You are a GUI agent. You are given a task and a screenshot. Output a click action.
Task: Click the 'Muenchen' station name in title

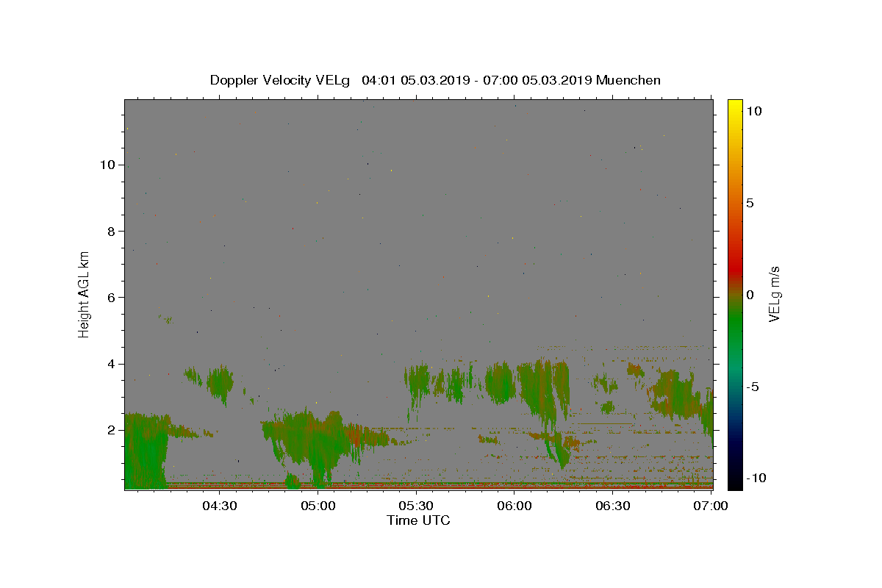pos(628,80)
